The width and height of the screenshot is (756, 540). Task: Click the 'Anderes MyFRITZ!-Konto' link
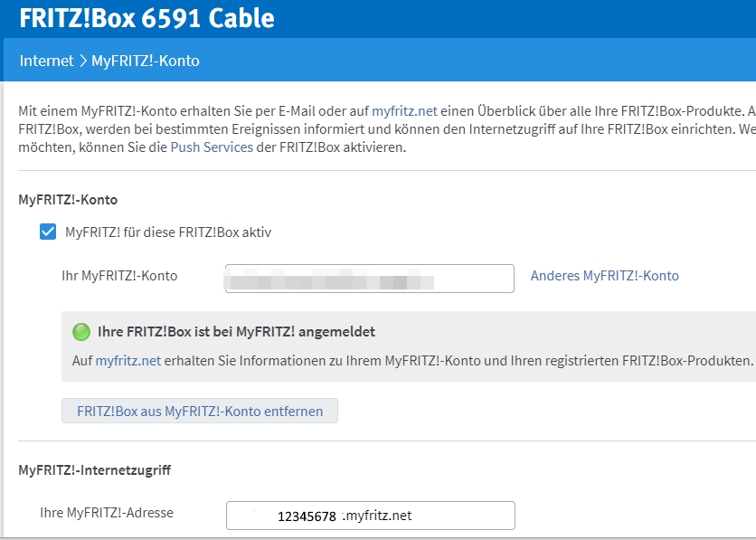click(x=604, y=276)
